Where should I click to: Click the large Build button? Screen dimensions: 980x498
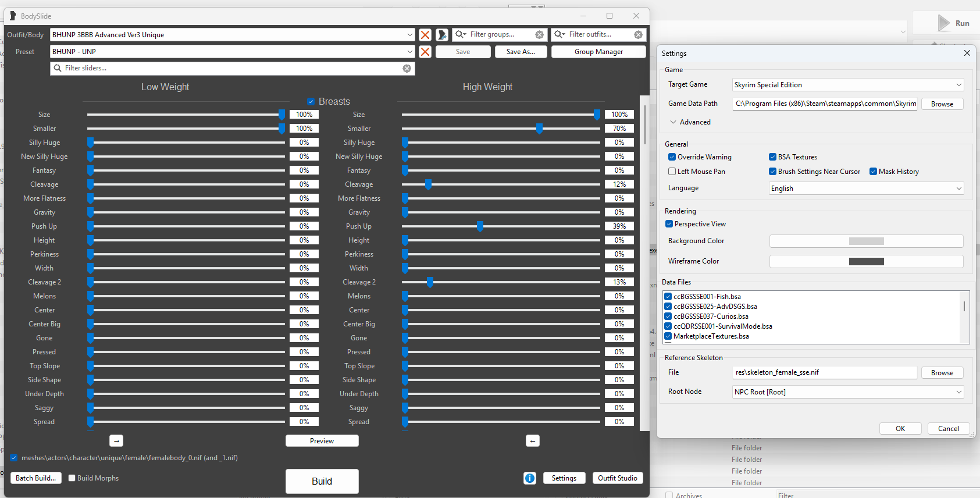tap(322, 481)
